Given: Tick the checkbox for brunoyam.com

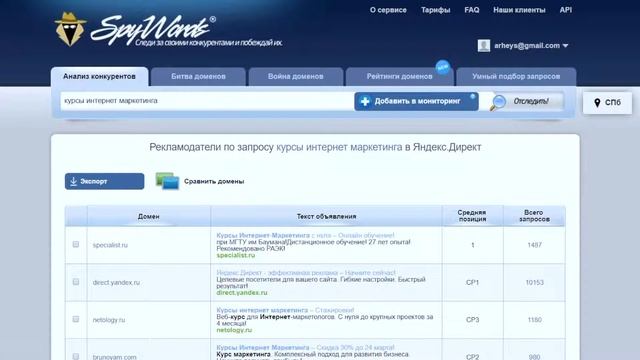Looking at the screenshot, I should 76,356.
